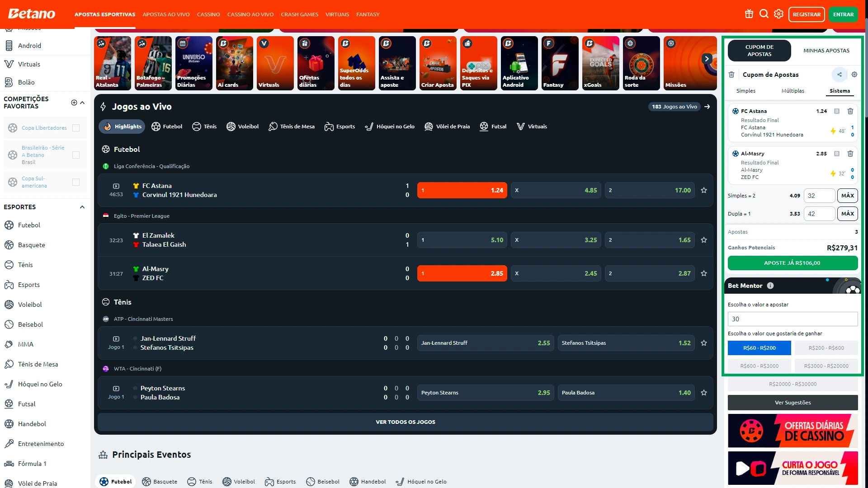The image size is (868, 488).
Task: Share the bet coupon
Action: pos(840,75)
